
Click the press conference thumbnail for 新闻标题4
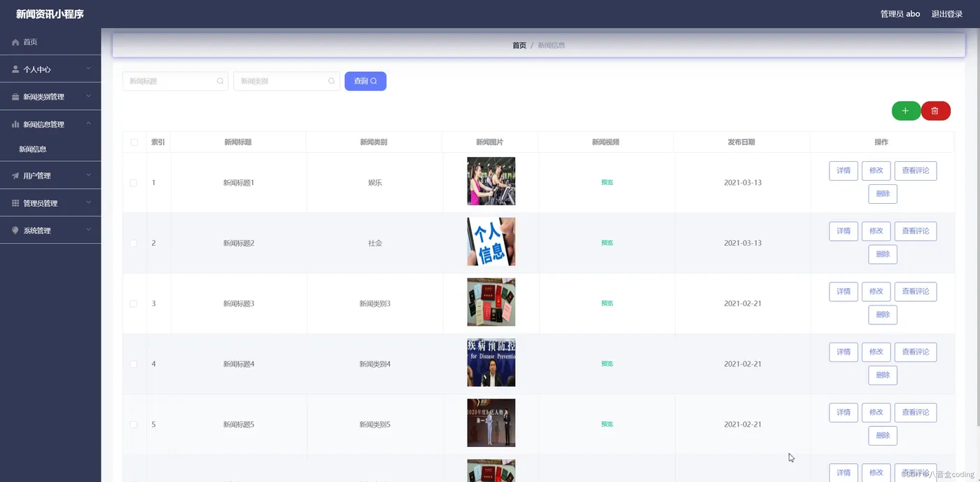tap(491, 363)
